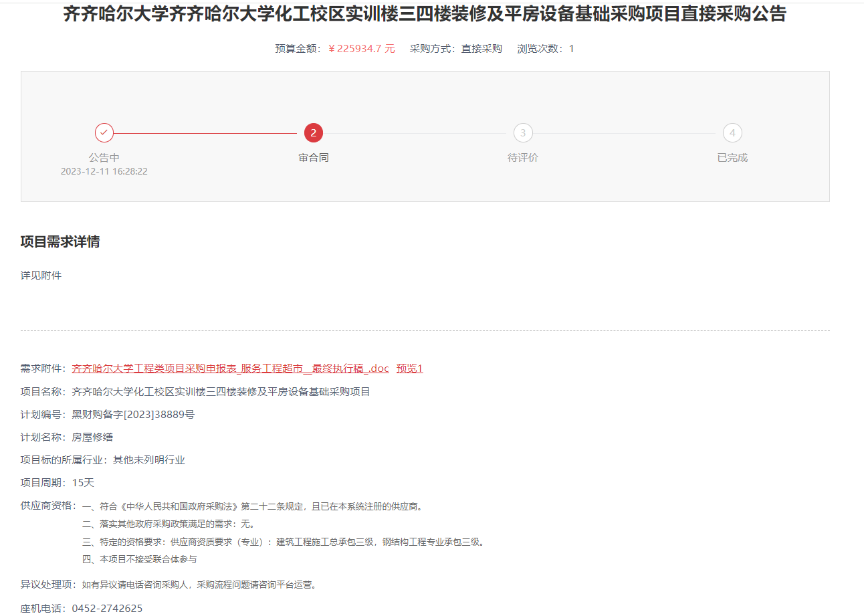
Task: Click the step 3 circle icon
Action: (523, 133)
